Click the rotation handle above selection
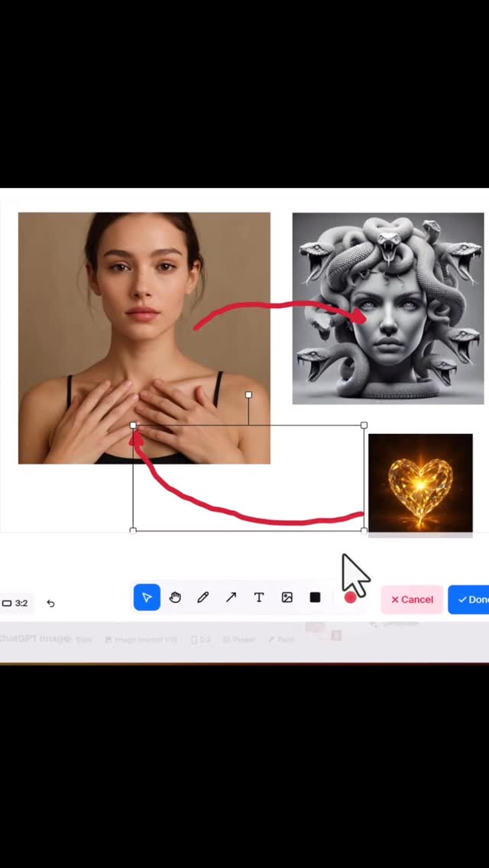This screenshot has width=489, height=868. pyautogui.click(x=248, y=395)
